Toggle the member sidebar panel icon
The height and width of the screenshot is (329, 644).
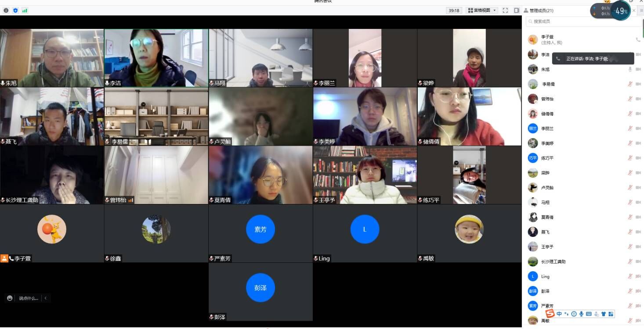pyautogui.click(x=517, y=11)
